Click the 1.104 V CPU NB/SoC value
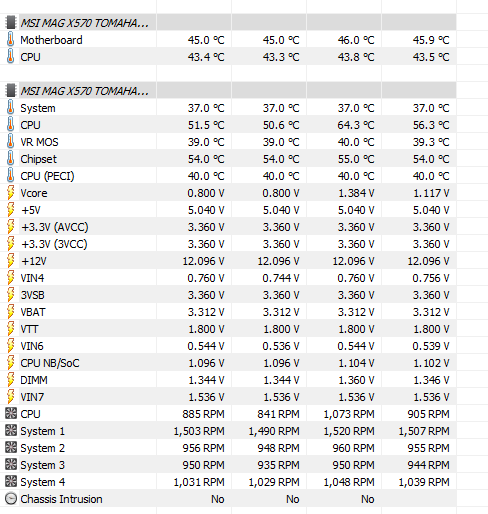The image size is (488, 514). point(356,363)
